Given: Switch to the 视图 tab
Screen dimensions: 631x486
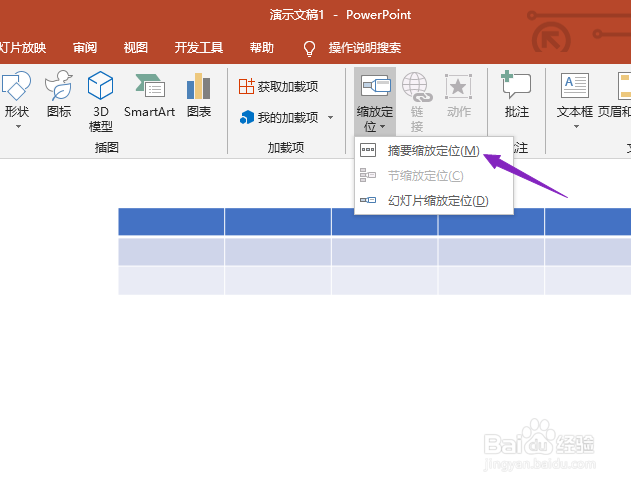Looking at the screenshot, I should click(136, 47).
